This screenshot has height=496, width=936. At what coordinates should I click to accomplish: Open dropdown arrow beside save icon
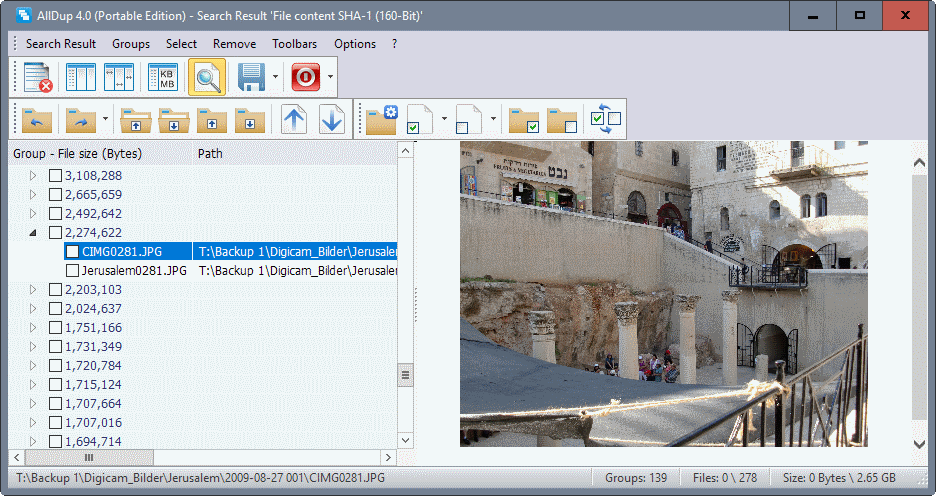tap(275, 77)
